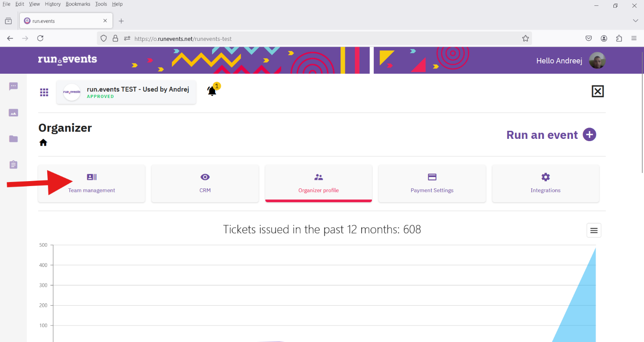The image size is (644, 342).
Task: Bookmark this page with star icon
Action: coord(525,39)
